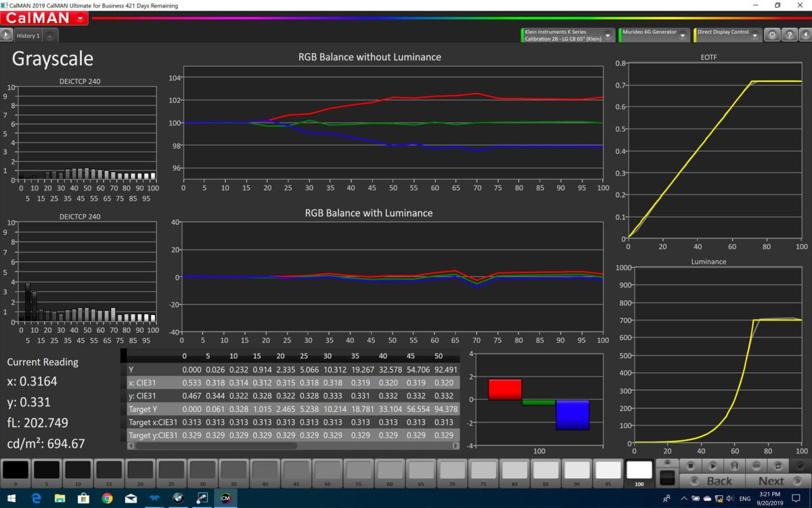The height and width of the screenshot is (508, 812).
Task: Select the 55 percent grayscale swatch
Action: pyautogui.click(x=358, y=473)
